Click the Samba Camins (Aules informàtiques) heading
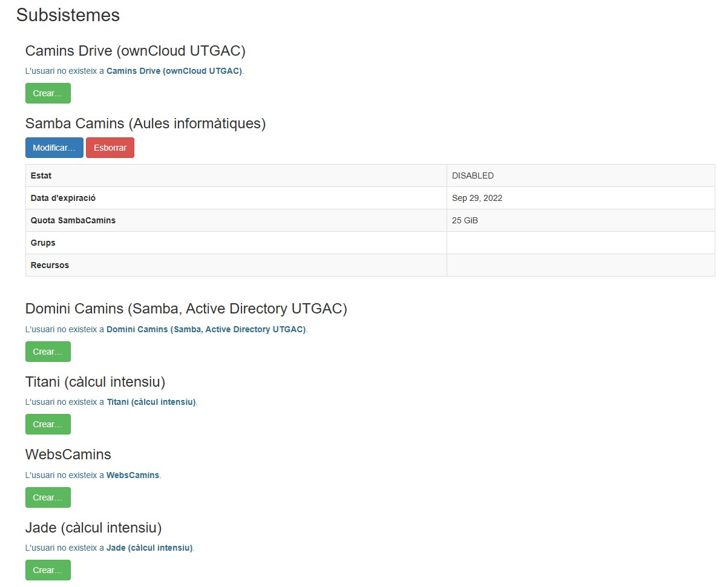This screenshot has height=587, width=728. click(145, 123)
